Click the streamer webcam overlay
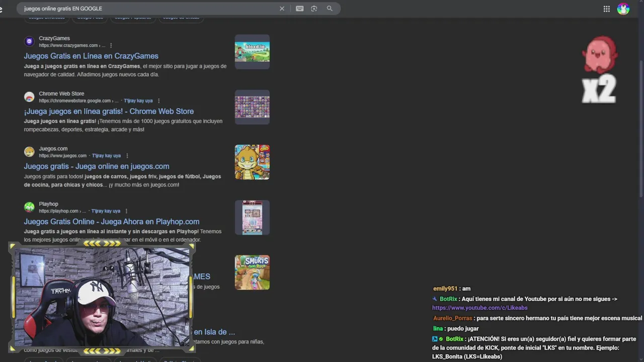This screenshot has width=644, height=362. click(x=102, y=297)
